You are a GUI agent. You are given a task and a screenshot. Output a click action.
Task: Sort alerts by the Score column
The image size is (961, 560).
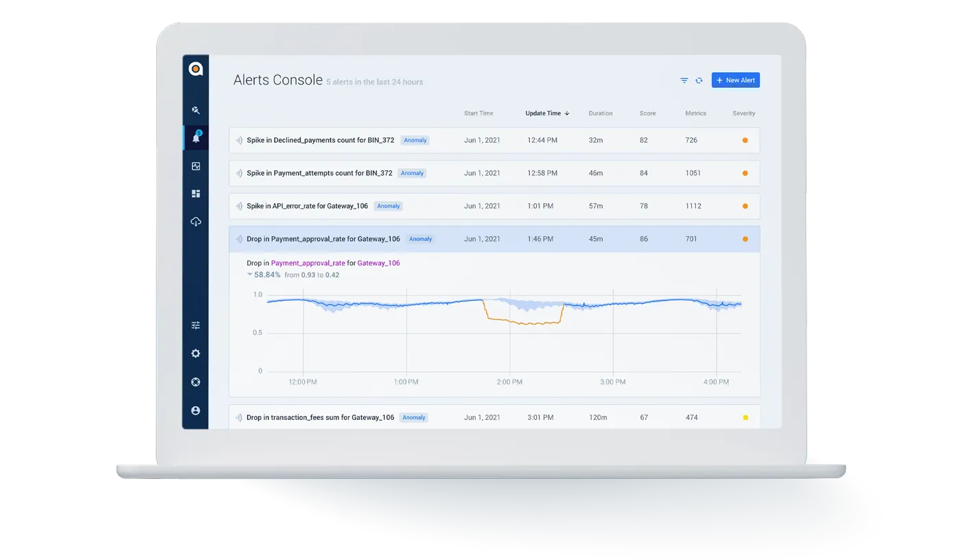tap(647, 113)
